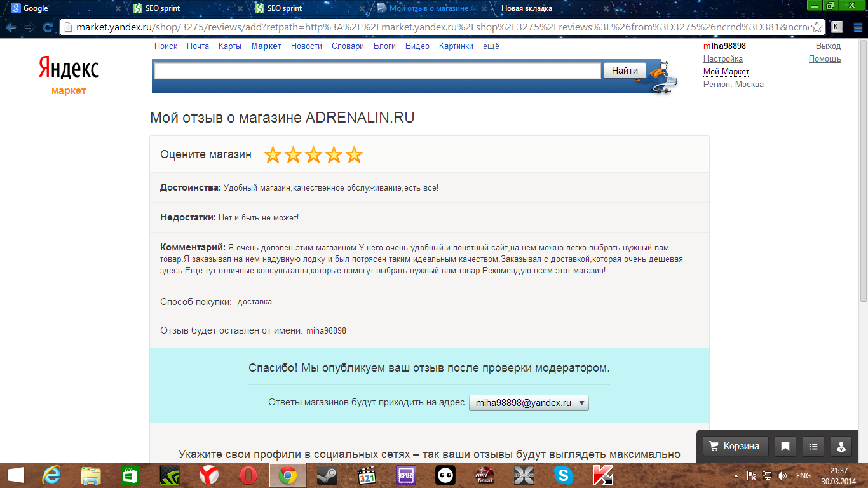
Task: Click the Найти search button
Action: click(625, 71)
